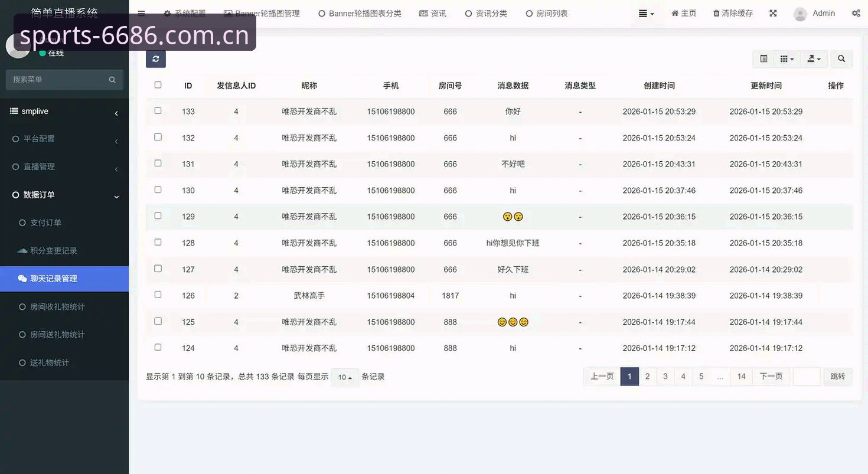Click room number 1817 cell
868x474 pixels.
pos(451,296)
